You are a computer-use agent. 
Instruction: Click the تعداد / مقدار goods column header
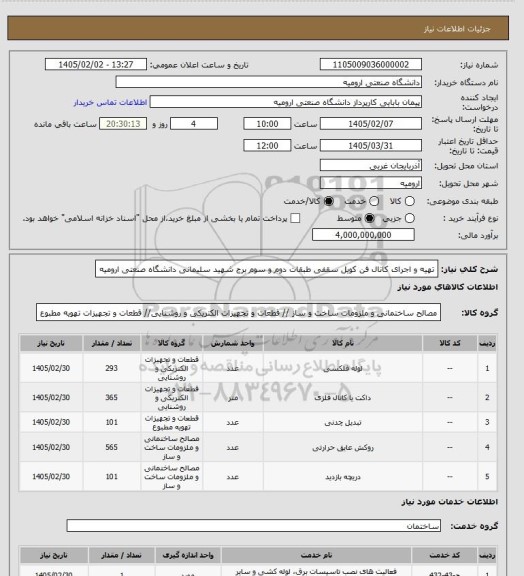click(112, 343)
